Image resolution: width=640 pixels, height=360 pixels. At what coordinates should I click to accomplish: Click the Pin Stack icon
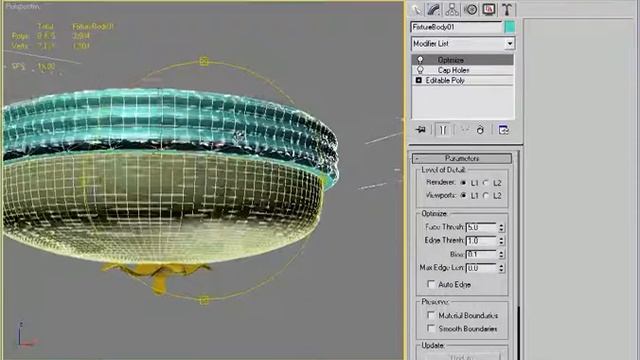coord(420,130)
